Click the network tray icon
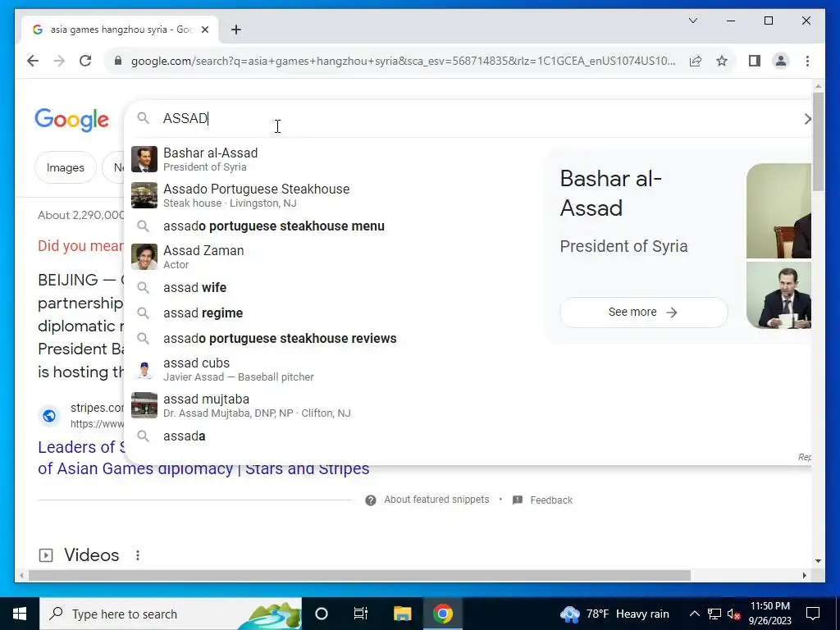 point(714,614)
